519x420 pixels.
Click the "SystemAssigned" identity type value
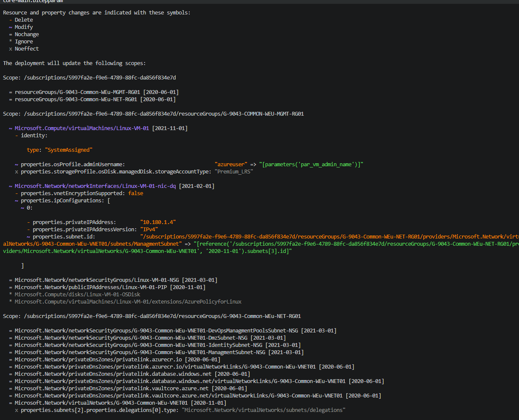tap(68, 150)
